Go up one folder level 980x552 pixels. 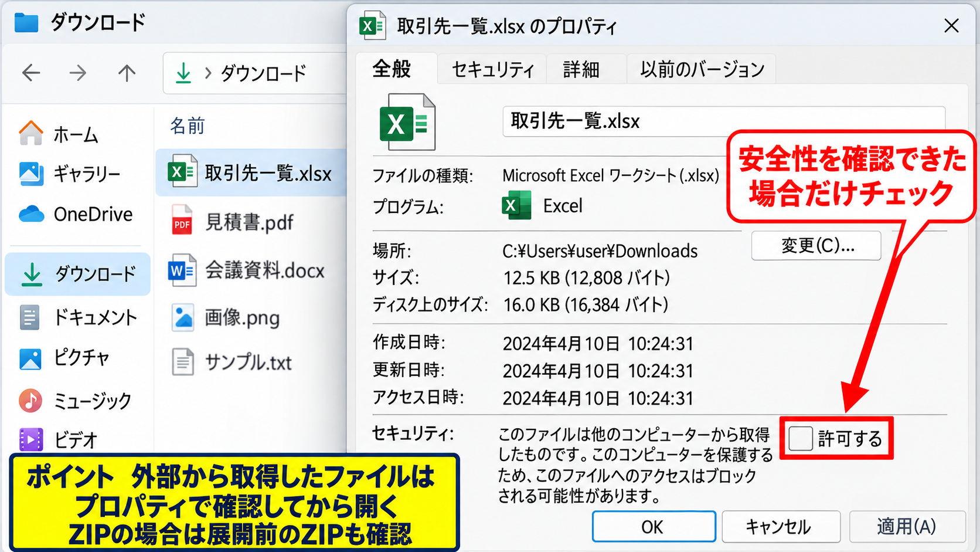(127, 73)
